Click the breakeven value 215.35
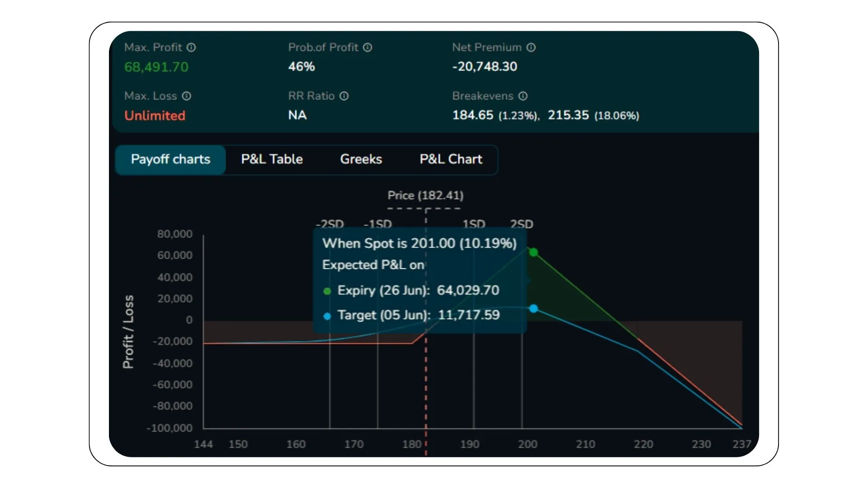Viewport: 868px width, 488px height. (568, 115)
